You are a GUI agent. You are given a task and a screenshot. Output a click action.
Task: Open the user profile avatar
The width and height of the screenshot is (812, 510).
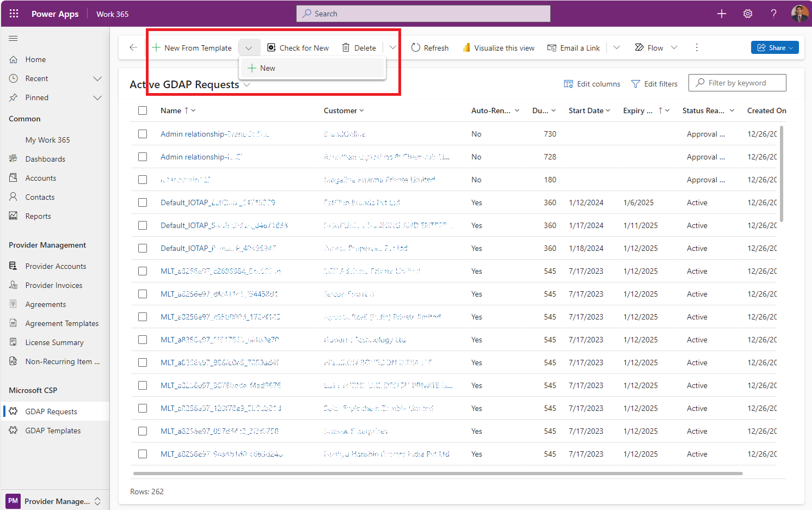click(x=799, y=14)
